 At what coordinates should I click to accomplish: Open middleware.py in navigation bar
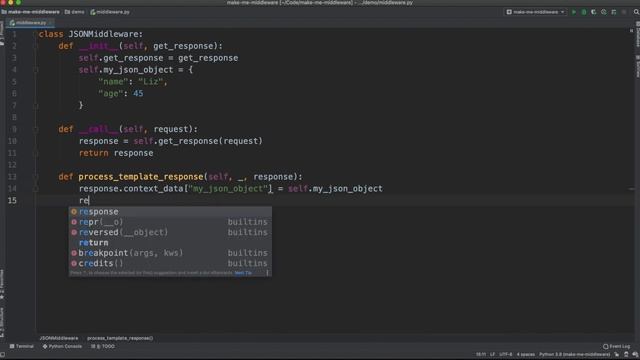click(110, 12)
